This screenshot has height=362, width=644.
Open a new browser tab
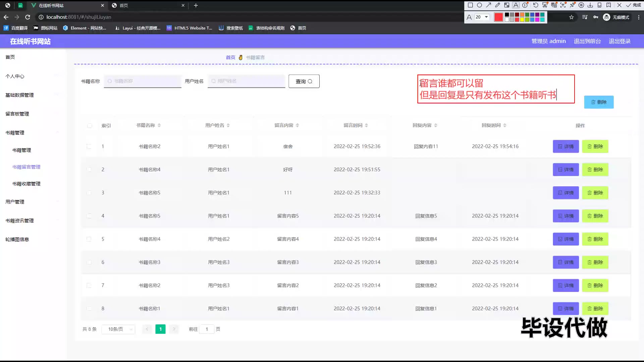pos(196,5)
